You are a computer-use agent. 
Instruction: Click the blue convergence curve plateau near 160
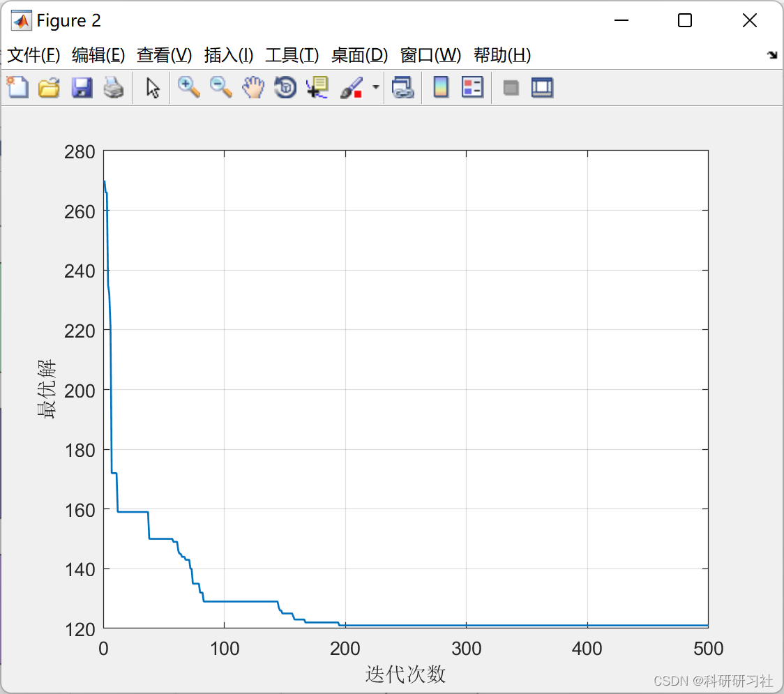point(133,511)
